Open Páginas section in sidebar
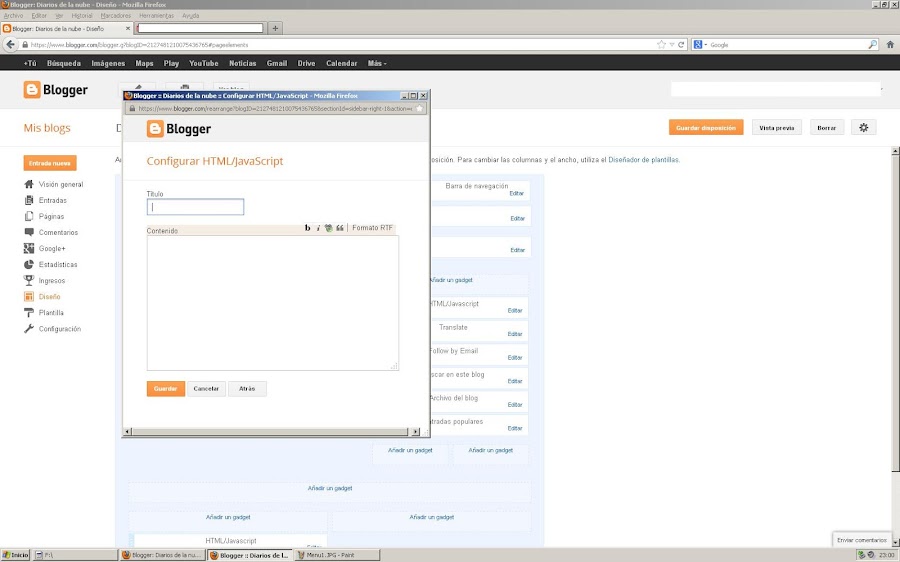Image resolution: width=900 pixels, height=562 pixels. tap(51, 216)
